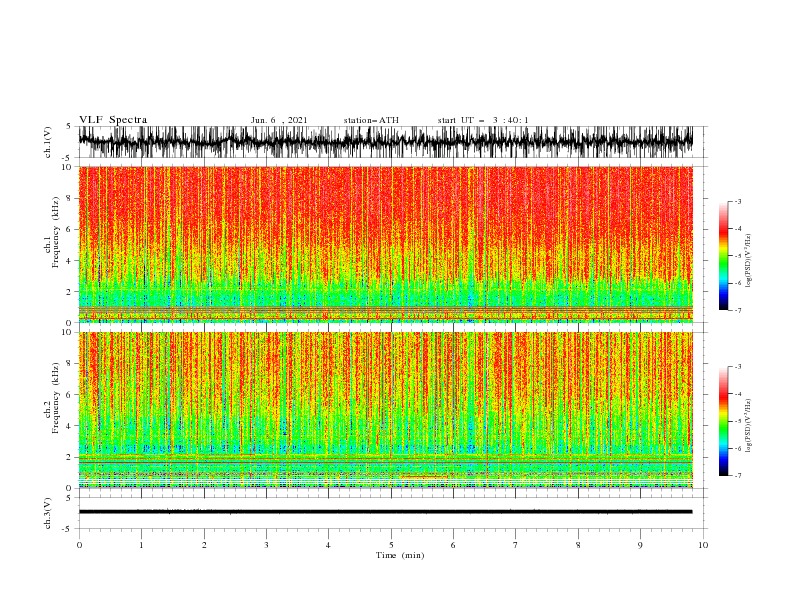Click the "-3" label on ch.1 colorbar
The width and height of the screenshot is (792, 612).
tap(738, 201)
